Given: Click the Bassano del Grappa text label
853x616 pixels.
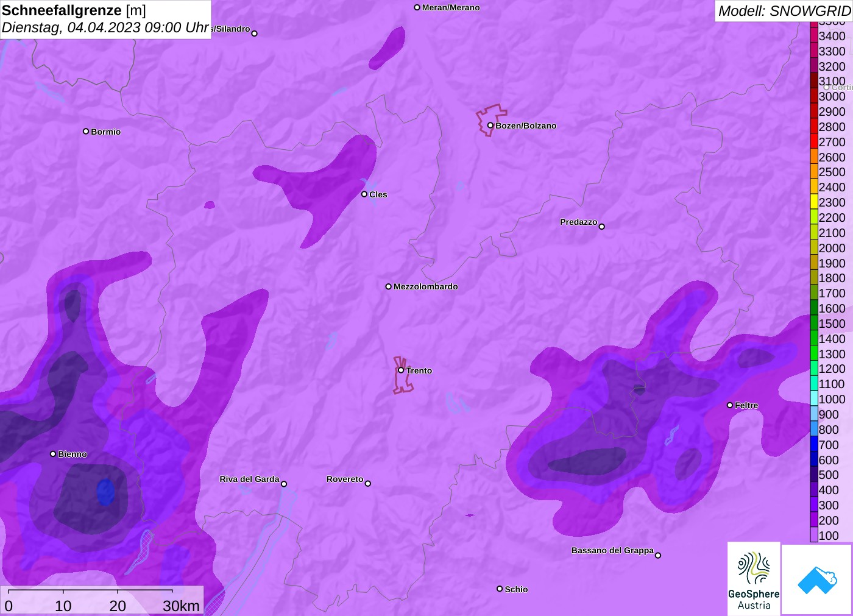Looking at the screenshot, I should 612,550.
